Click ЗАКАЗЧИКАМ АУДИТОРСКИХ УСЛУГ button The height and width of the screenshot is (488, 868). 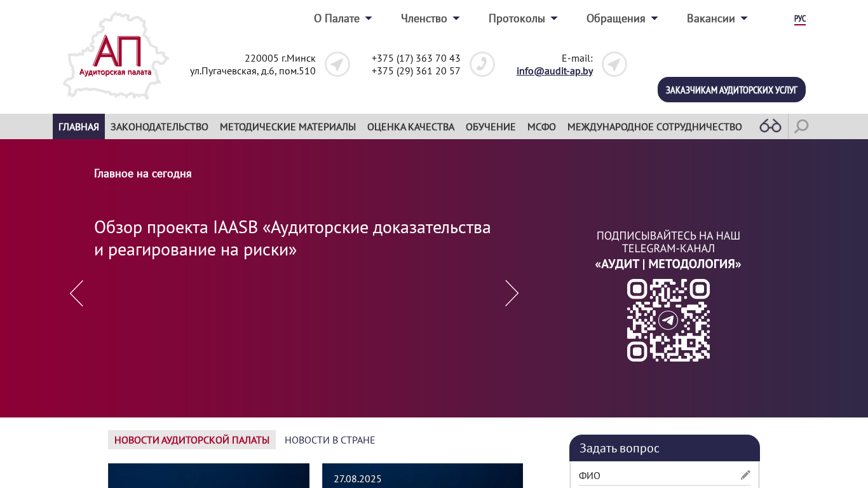pos(731,90)
